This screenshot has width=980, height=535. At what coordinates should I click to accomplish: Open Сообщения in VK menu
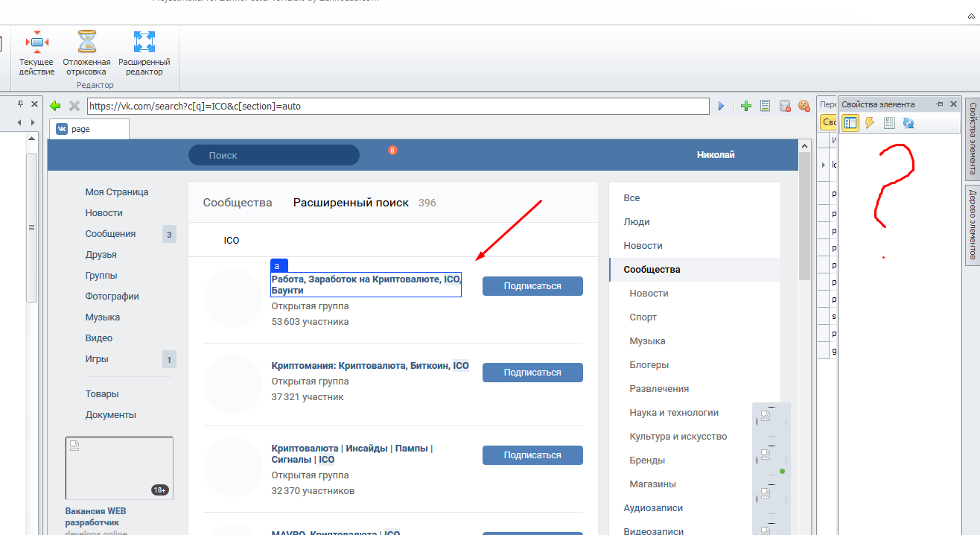point(110,233)
